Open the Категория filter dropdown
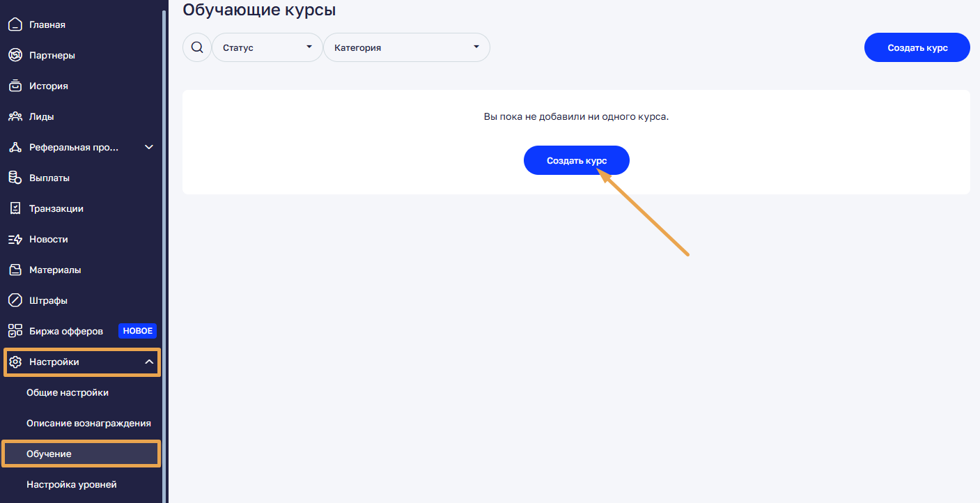 pyautogui.click(x=407, y=47)
